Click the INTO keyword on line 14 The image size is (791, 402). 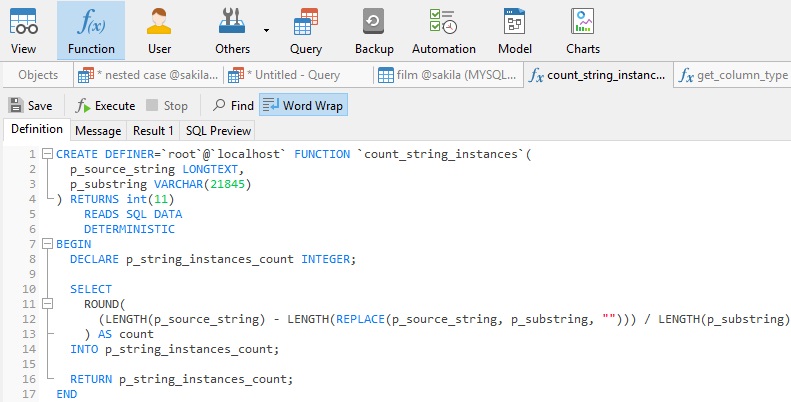[x=84, y=349]
